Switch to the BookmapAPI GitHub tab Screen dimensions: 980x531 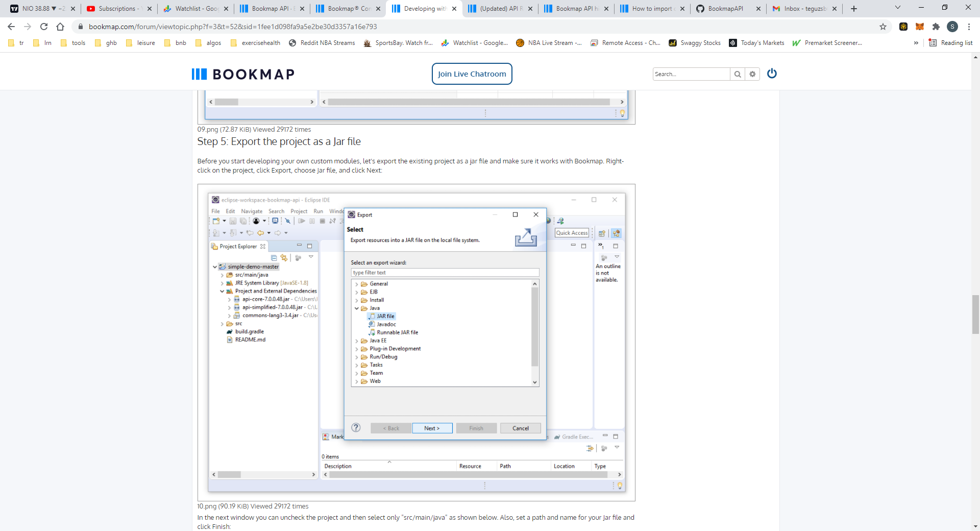pyautogui.click(x=725, y=9)
